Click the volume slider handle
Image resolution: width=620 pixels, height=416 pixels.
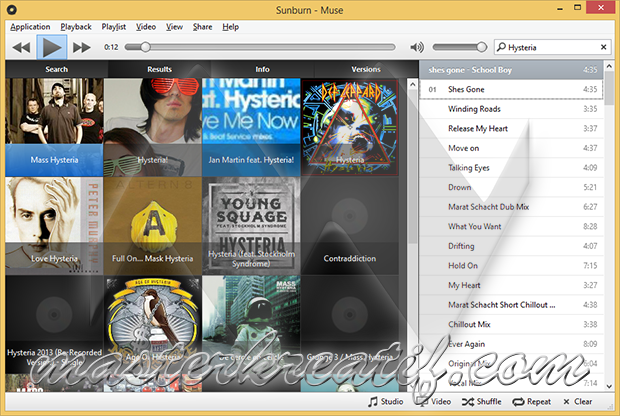[x=481, y=47]
